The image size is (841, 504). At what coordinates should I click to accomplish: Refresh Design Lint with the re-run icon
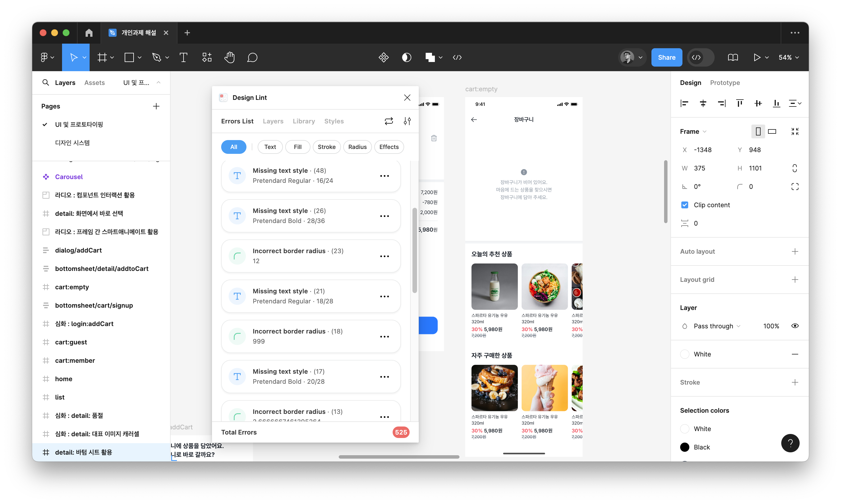point(389,121)
